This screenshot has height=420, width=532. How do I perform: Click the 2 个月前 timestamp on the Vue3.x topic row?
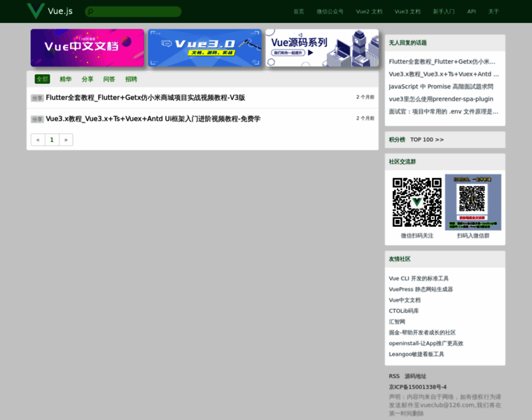(x=365, y=118)
